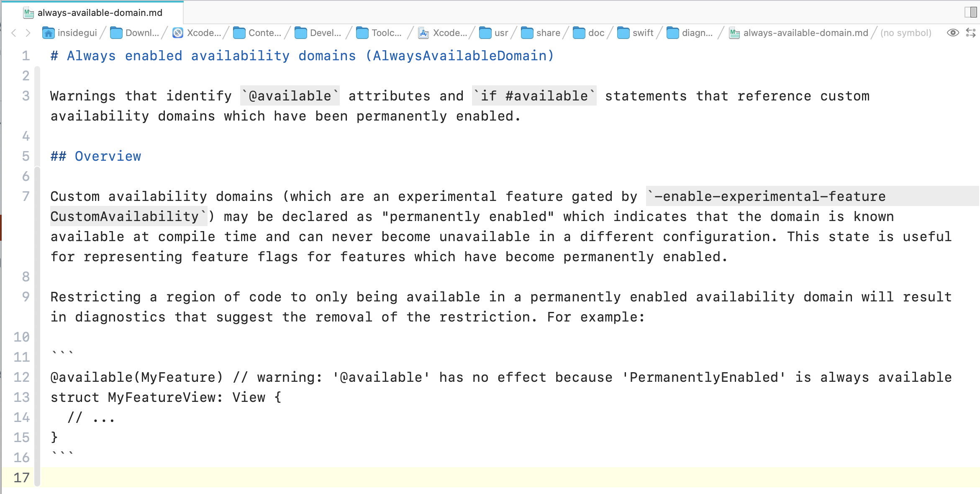This screenshot has width=980, height=494.
Task: Click the split editor icon in the tab bar
Action: click(x=970, y=12)
